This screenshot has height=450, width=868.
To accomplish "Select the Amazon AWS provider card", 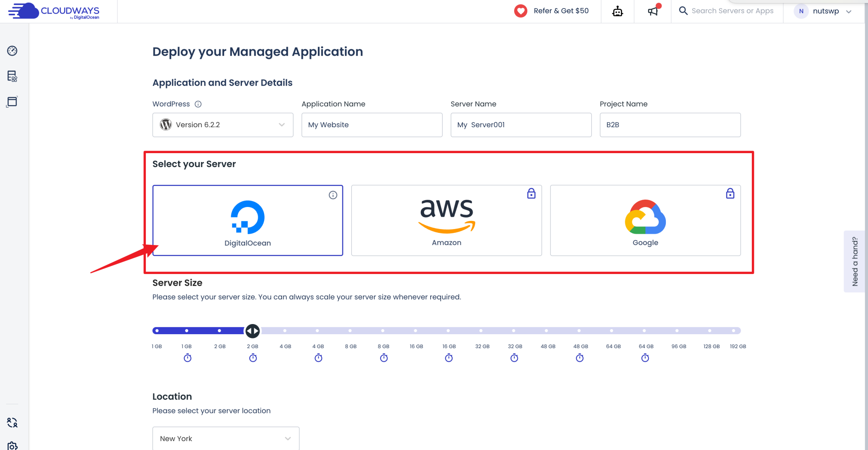I will (446, 220).
